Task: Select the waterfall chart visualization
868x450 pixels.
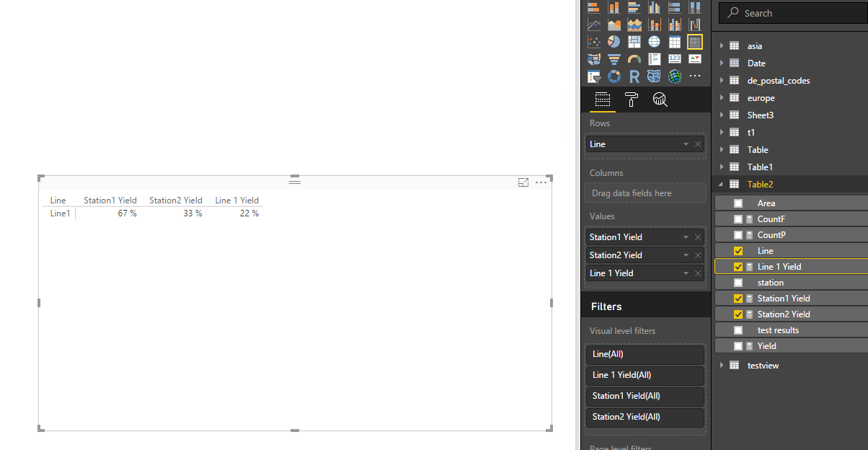Action: [695, 25]
